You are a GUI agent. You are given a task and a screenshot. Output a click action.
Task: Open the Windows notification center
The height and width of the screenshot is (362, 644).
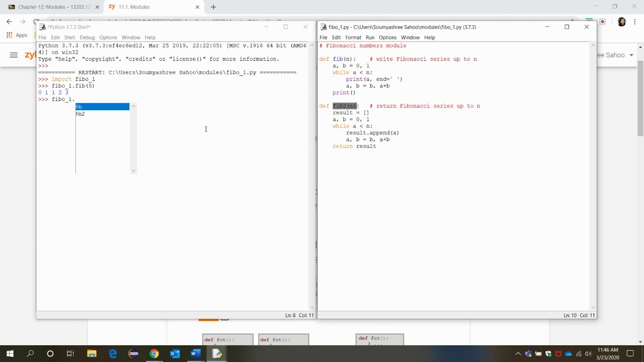pos(630,354)
